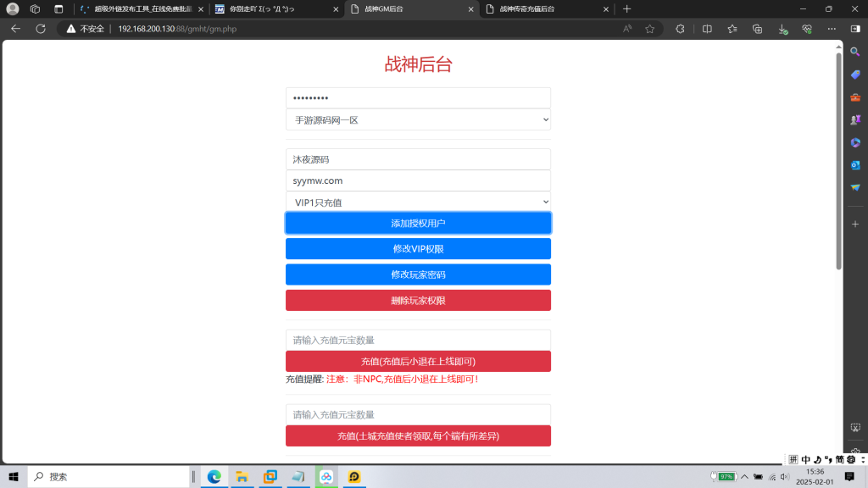The width and height of the screenshot is (868, 488).
Task: Open the search icon in Edge sidebar
Action: point(855,51)
